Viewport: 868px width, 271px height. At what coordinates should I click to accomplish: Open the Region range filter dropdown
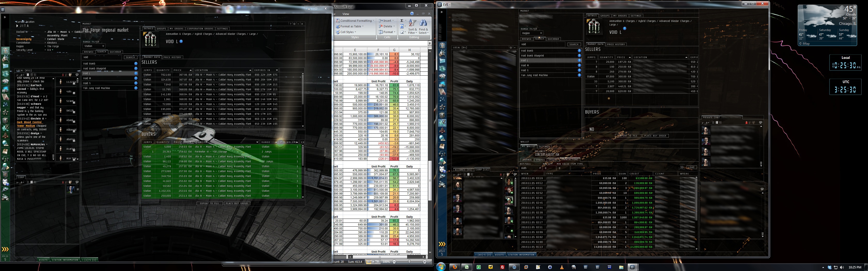point(532,33)
